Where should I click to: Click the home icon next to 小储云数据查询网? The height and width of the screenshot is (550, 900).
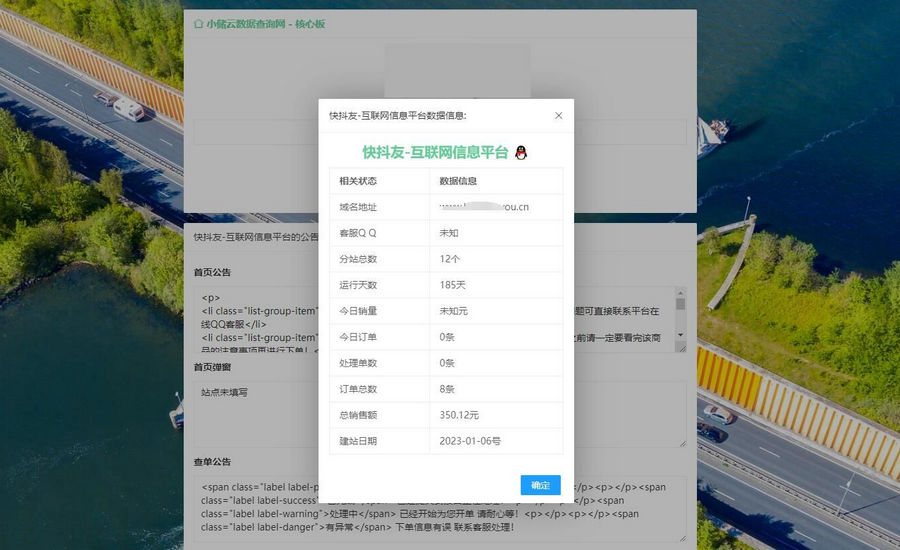click(198, 24)
